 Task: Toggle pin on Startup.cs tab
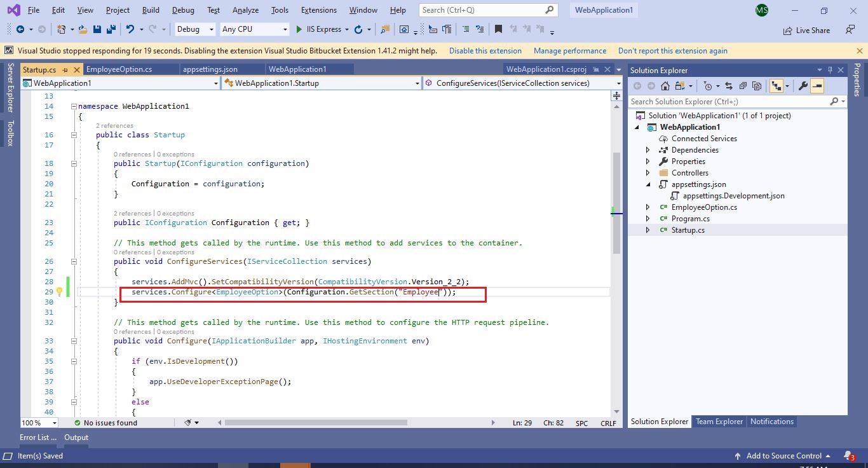point(65,69)
